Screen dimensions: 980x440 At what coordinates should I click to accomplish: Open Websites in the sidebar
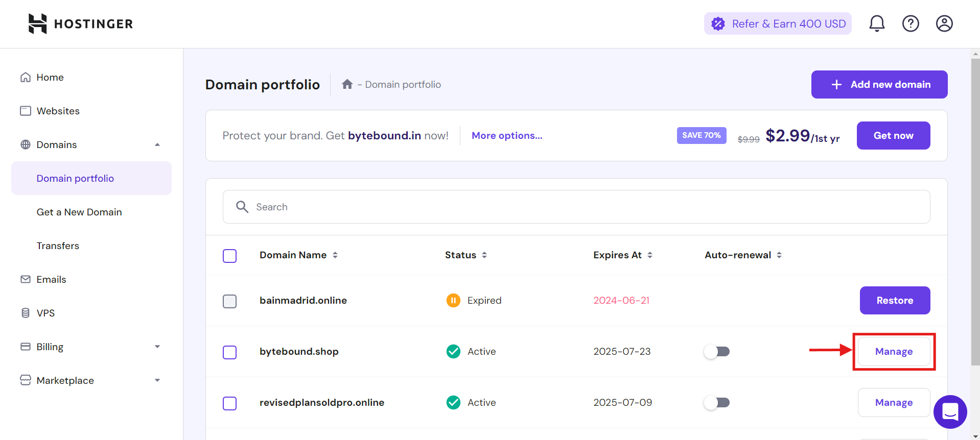58,111
